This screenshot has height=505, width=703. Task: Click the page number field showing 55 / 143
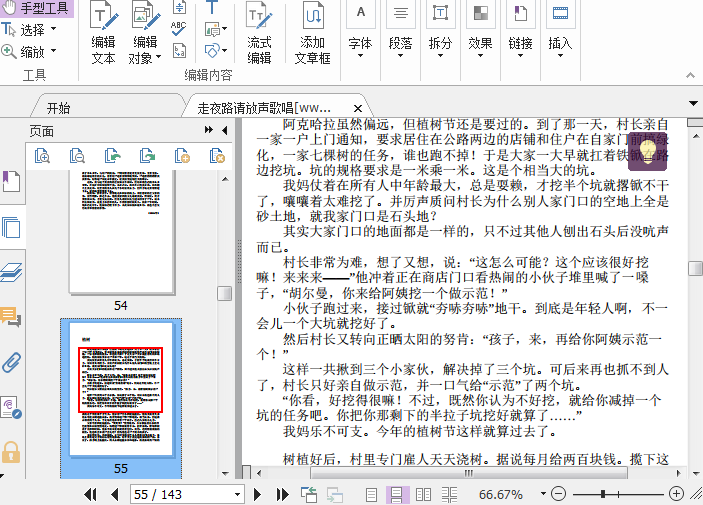click(187, 494)
